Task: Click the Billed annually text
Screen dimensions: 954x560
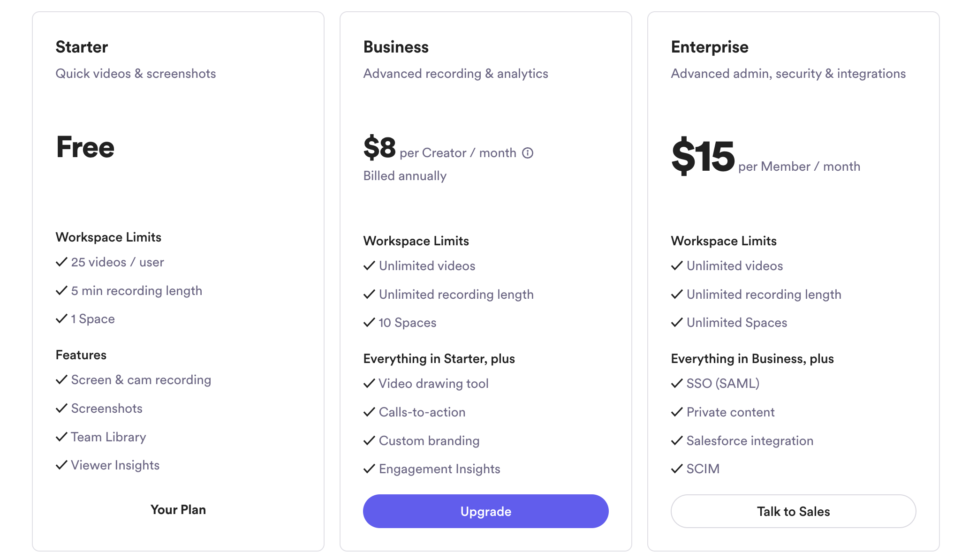Action: (405, 176)
